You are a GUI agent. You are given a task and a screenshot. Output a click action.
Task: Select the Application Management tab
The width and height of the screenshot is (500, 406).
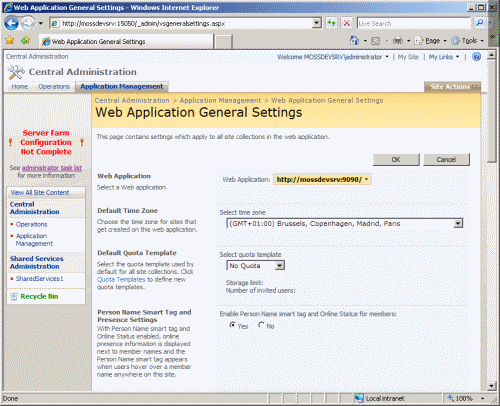click(x=122, y=86)
